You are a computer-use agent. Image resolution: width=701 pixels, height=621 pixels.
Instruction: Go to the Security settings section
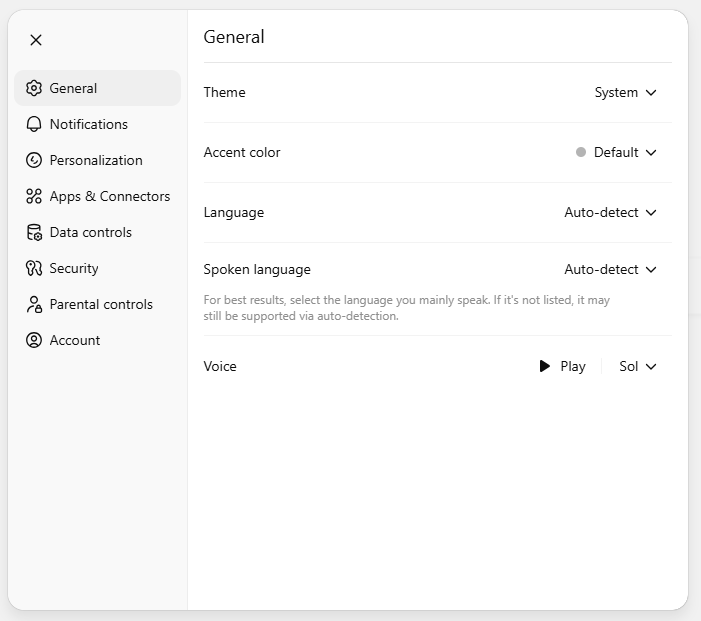click(x=74, y=268)
